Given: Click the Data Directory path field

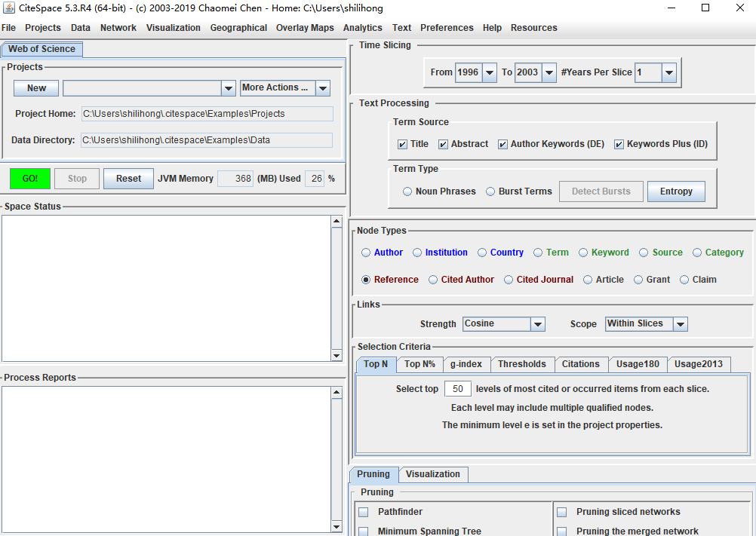Looking at the screenshot, I should [x=207, y=140].
